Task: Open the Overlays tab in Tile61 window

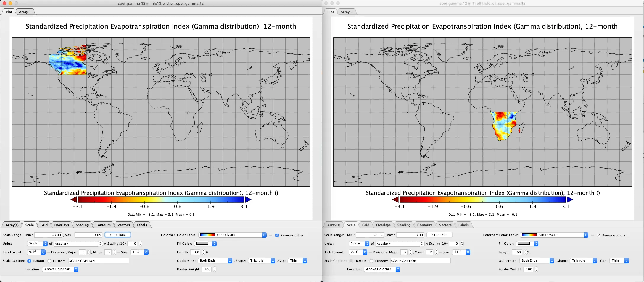Action: 383,225
